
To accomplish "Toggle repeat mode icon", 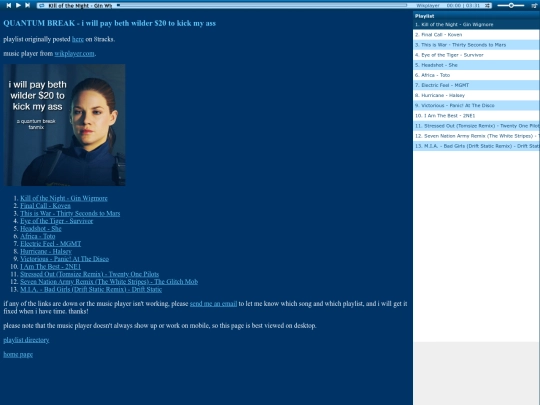I will click(42, 6).
